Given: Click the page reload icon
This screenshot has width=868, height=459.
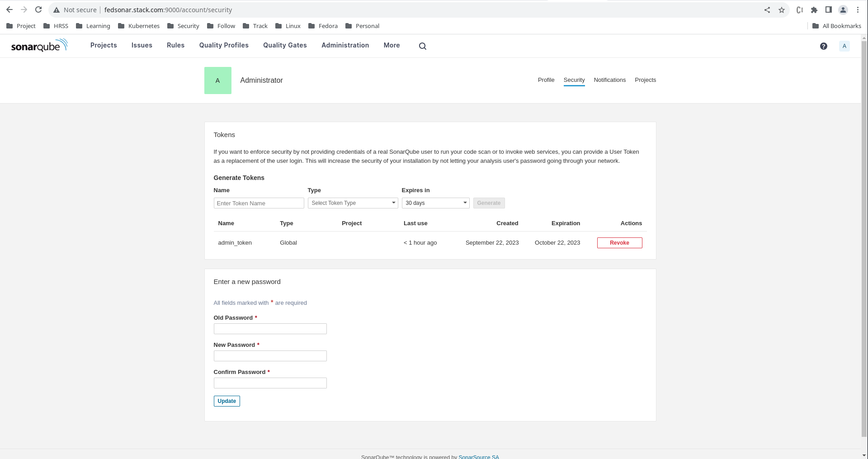Looking at the screenshot, I should point(38,9).
